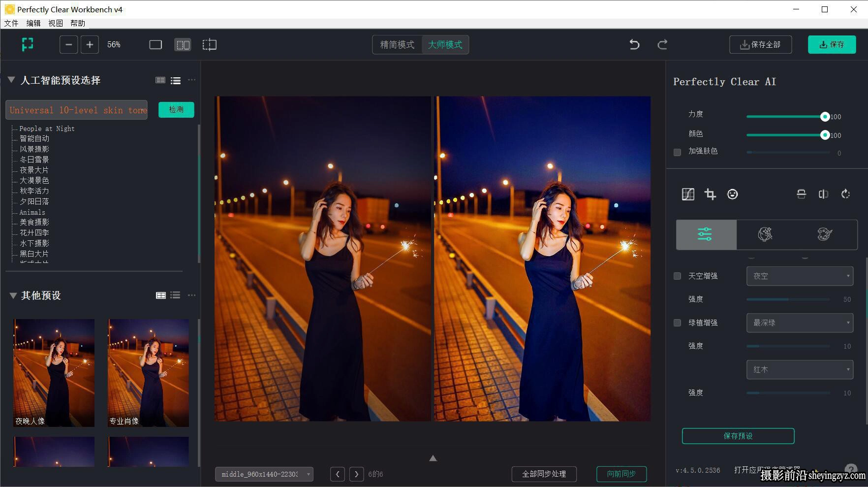868x487 pixels.
Task: Adjust the sky 强度 slider at 50
Action: [788, 299]
